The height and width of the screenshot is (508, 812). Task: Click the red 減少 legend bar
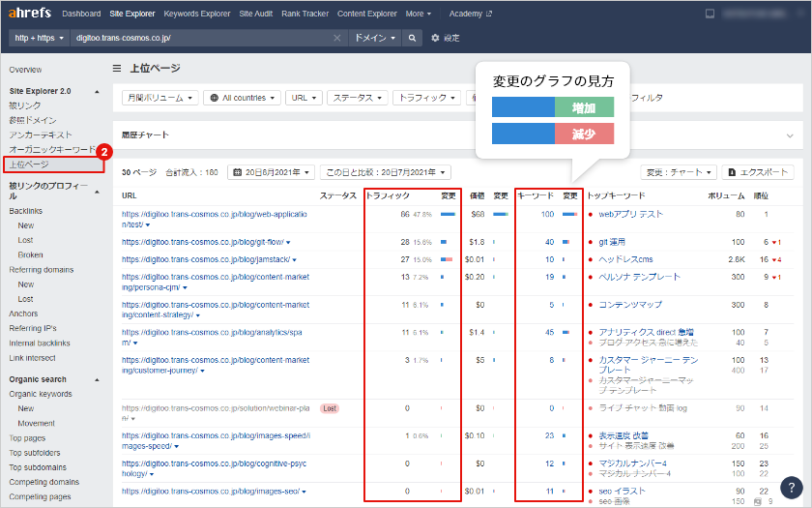(584, 134)
